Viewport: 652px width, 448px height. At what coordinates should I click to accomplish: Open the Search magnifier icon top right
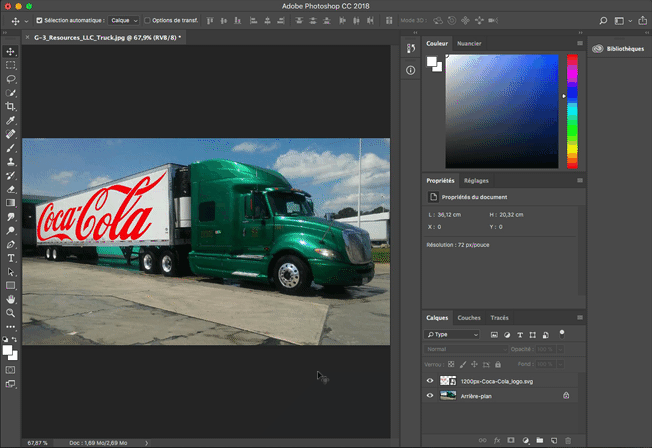coord(603,20)
